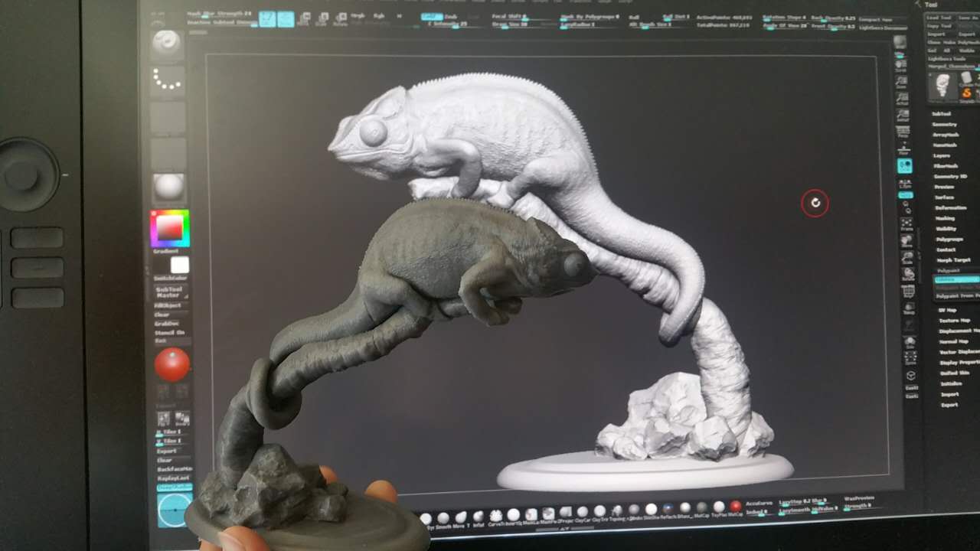The image size is (980, 551).
Task: Click the Transp transparency icon
Action: pyautogui.click(x=909, y=308)
